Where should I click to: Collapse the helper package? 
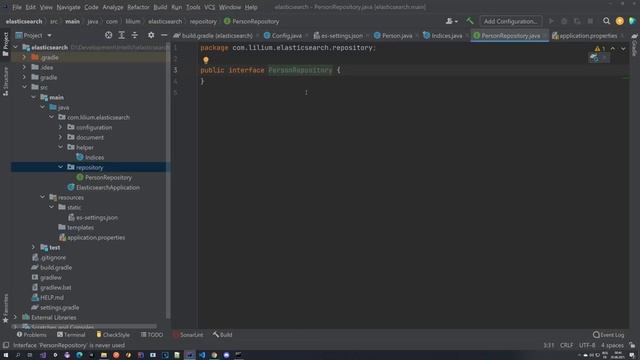point(60,147)
